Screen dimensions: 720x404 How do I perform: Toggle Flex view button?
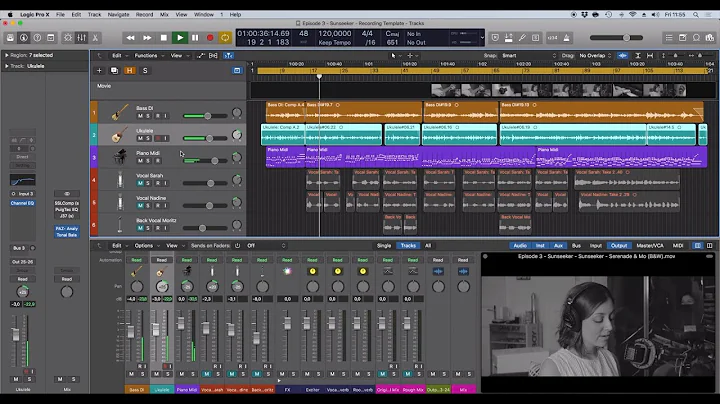214,56
